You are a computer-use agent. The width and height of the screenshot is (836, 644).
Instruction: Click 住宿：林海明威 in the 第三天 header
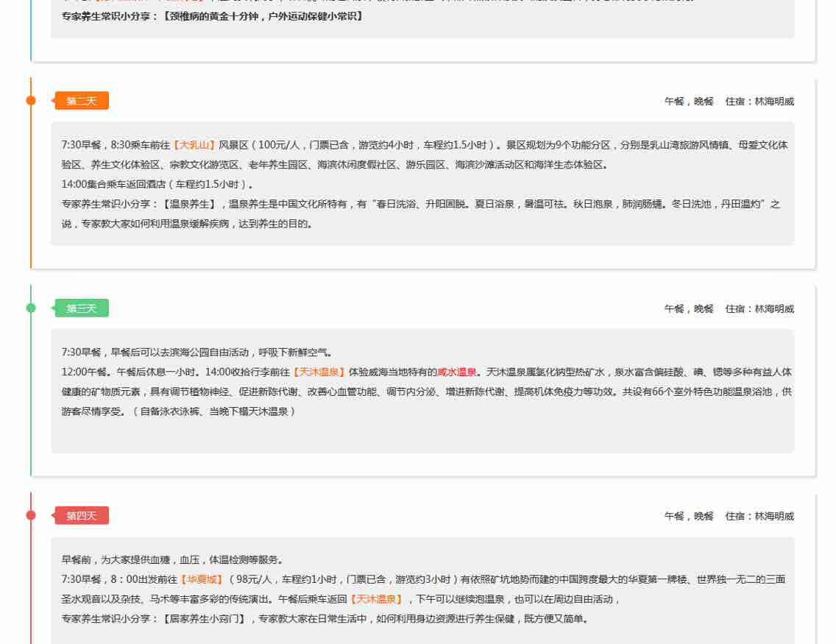pos(759,309)
